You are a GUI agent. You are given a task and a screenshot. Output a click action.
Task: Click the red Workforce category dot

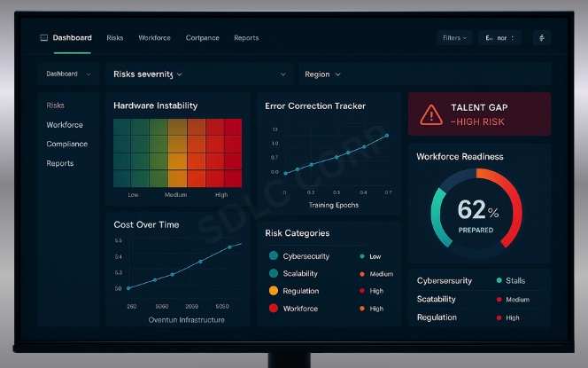pyautogui.click(x=274, y=309)
